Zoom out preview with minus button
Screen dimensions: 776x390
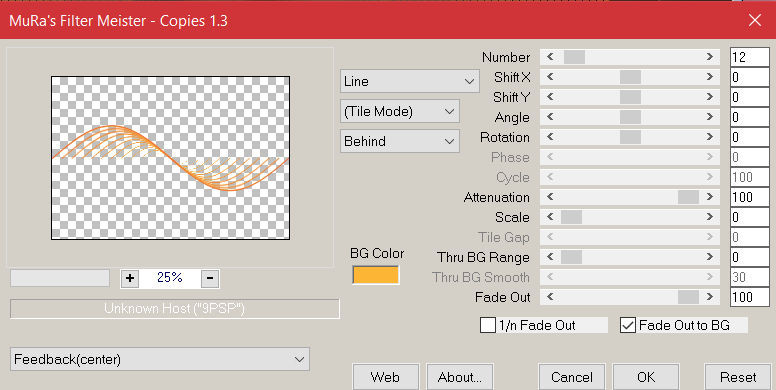[210, 279]
